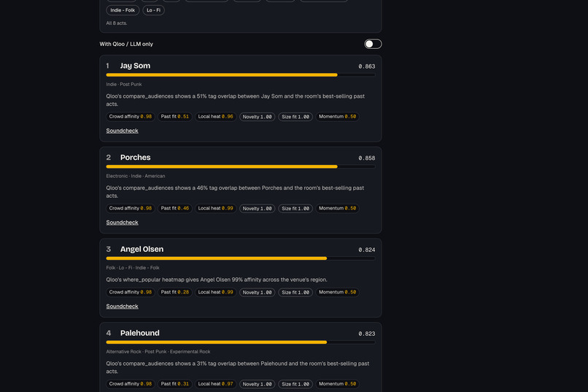Click the Jay Som act title
Screen dimensions: 588x392
[135, 66]
